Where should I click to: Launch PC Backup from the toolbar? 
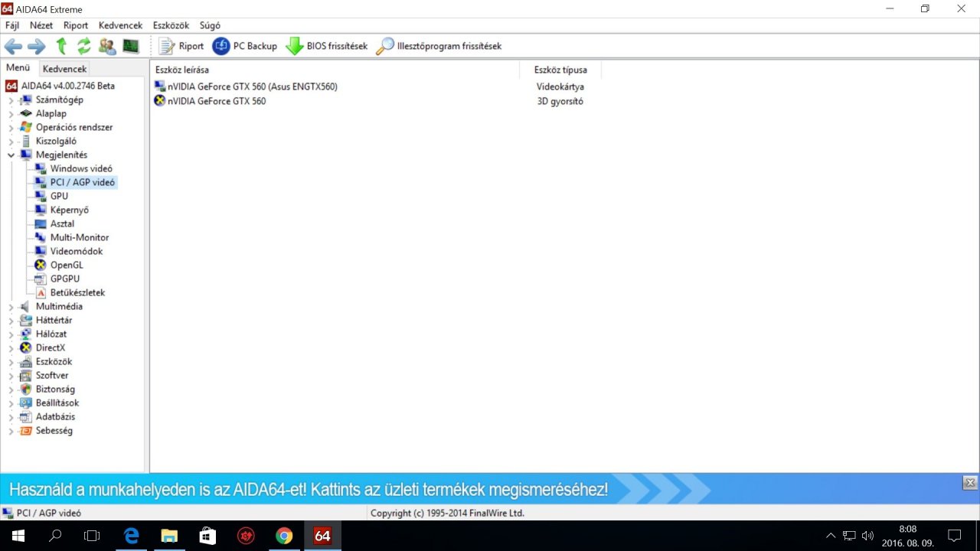click(x=245, y=46)
